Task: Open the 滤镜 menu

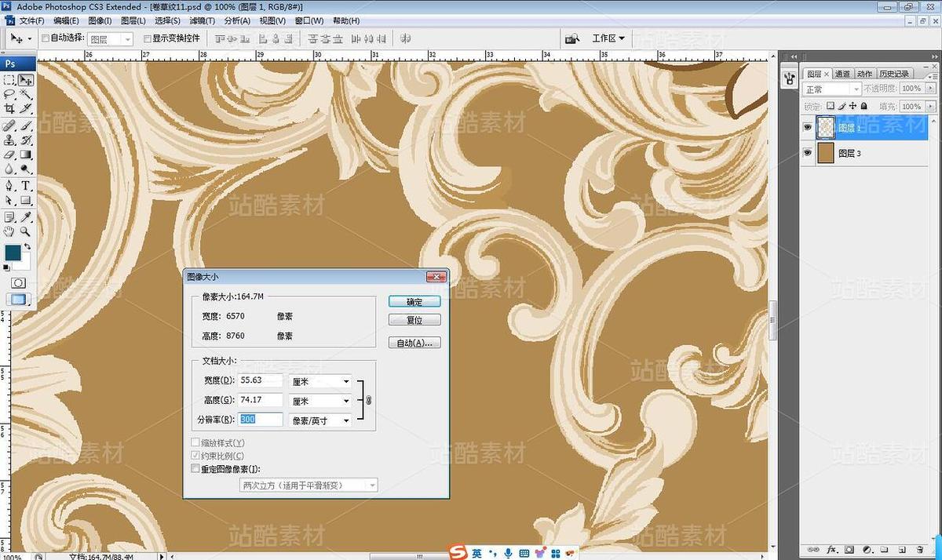Action: [x=202, y=21]
